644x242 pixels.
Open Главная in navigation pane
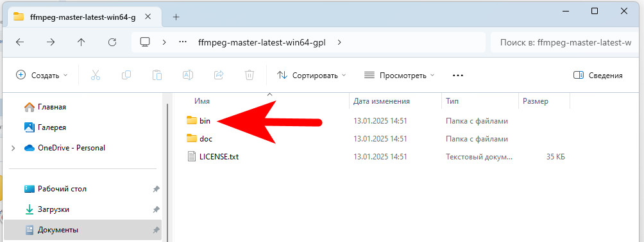point(52,107)
